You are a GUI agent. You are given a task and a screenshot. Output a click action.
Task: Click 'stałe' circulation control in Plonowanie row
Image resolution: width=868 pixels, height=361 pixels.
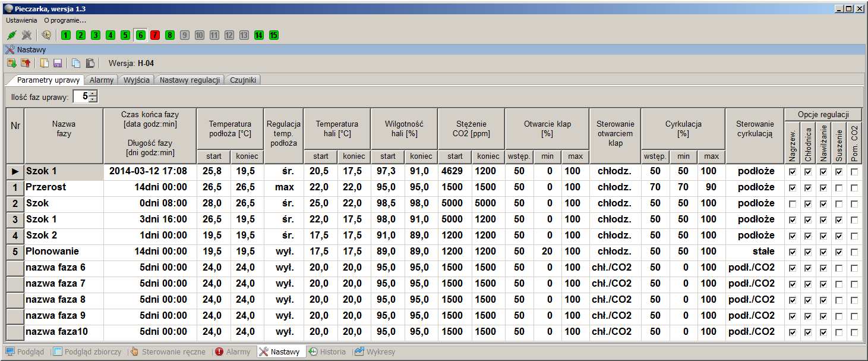pyautogui.click(x=755, y=252)
